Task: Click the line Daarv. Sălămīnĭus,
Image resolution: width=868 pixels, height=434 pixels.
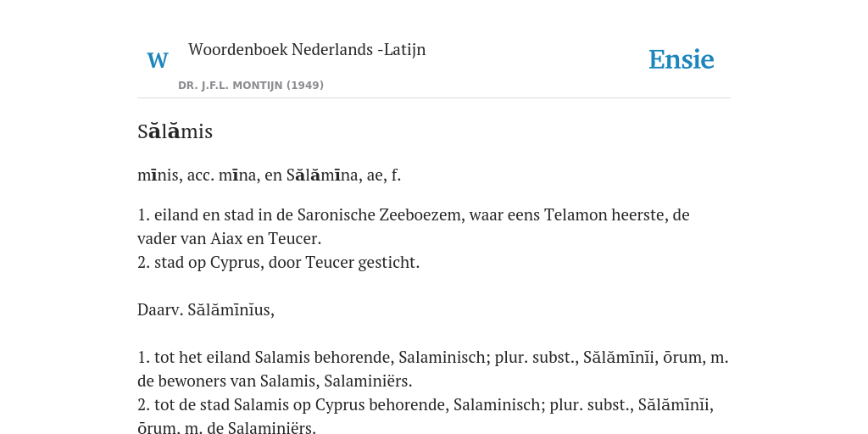Action: tap(206, 309)
